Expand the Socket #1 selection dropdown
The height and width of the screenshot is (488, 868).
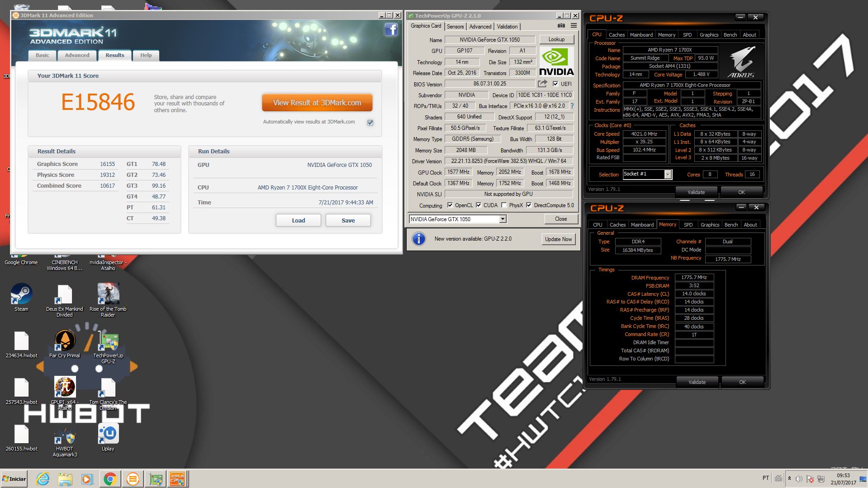coord(668,174)
